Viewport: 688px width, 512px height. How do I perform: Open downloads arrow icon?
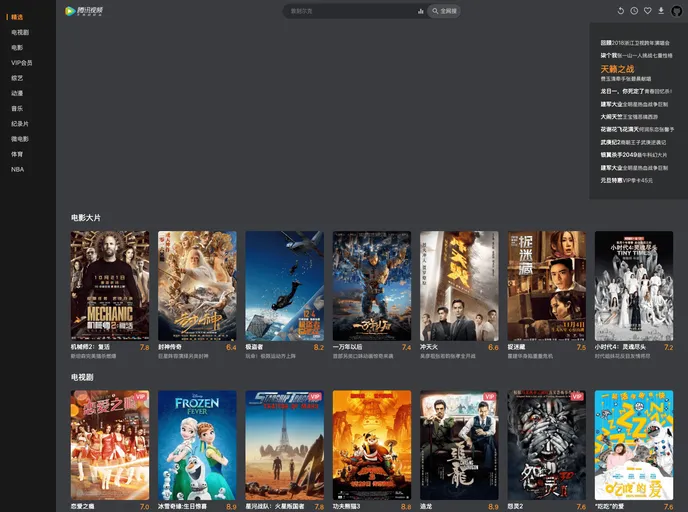(661, 11)
